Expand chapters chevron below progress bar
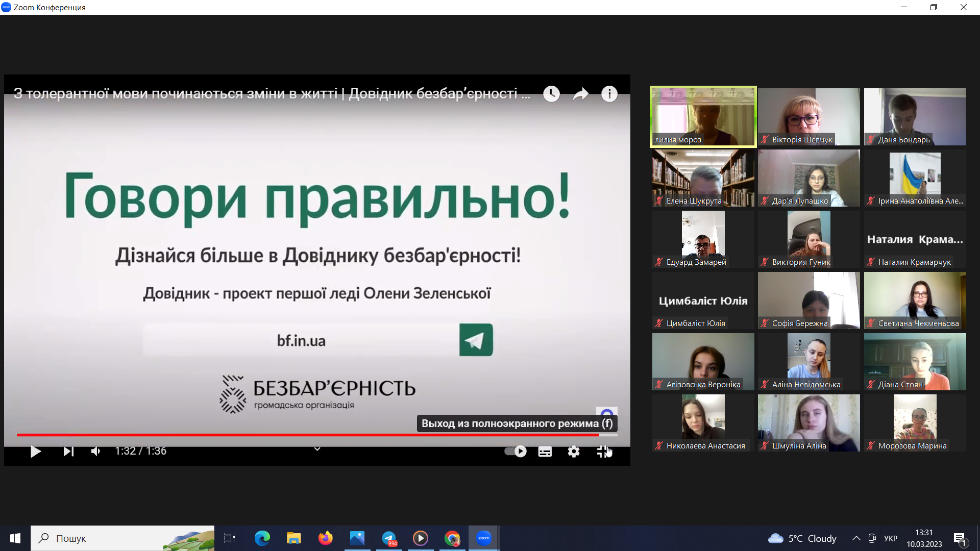This screenshot has height=551, width=980. pyautogui.click(x=317, y=449)
